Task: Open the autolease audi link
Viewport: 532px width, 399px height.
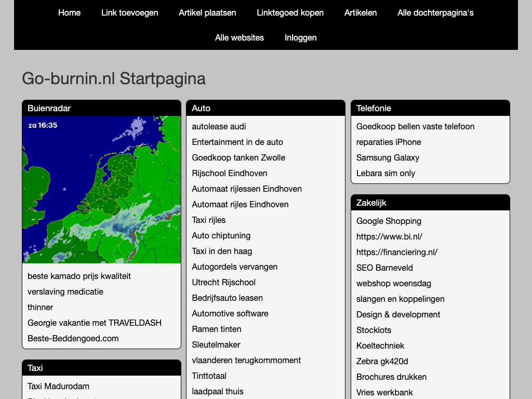Action: pyautogui.click(x=219, y=126)
